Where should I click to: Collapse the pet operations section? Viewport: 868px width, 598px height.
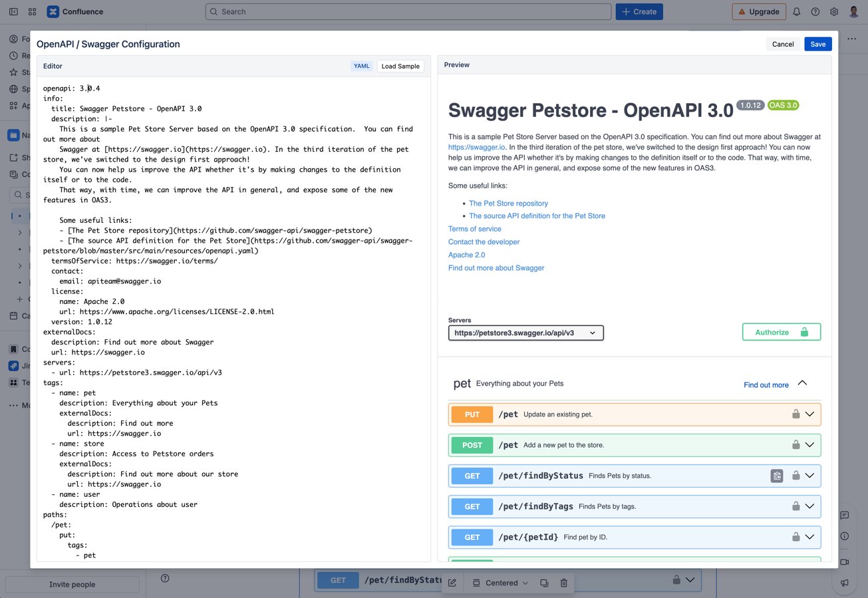coord(802,383)
